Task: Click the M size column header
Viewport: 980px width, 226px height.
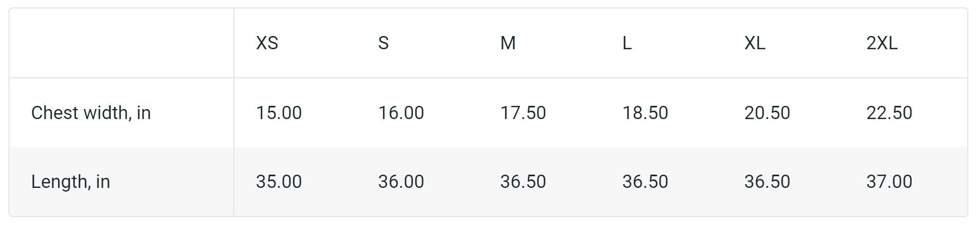Action: (x=507, y=43)
